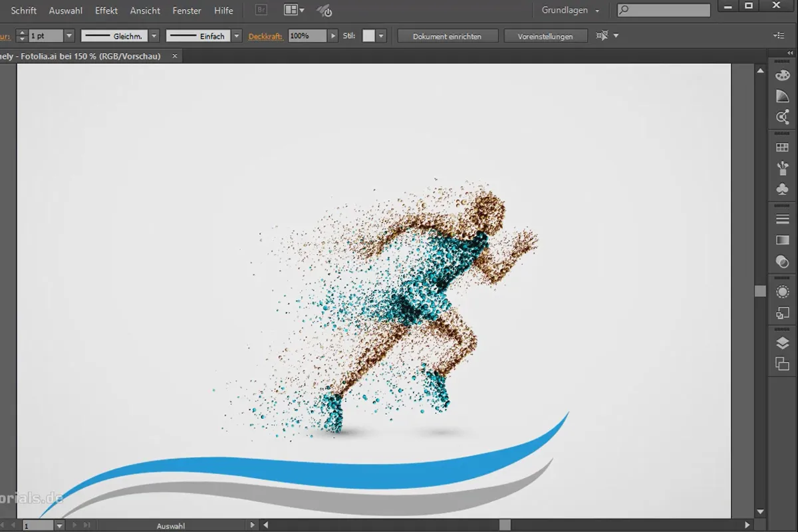Click the artboard number field
798x532 pixels.
38,525
